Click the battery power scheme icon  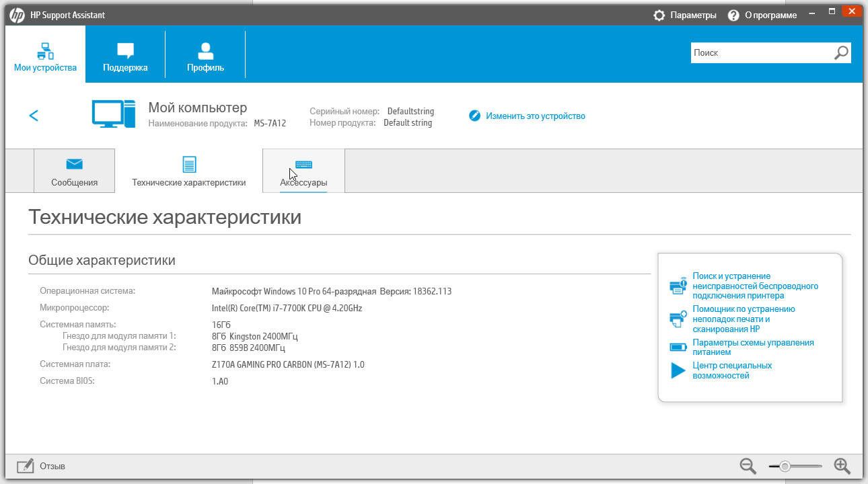[x=678, y=348]
